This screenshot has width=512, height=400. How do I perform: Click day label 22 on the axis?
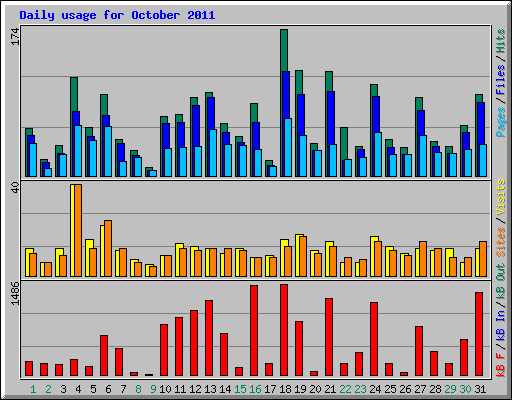pos(345,389)
